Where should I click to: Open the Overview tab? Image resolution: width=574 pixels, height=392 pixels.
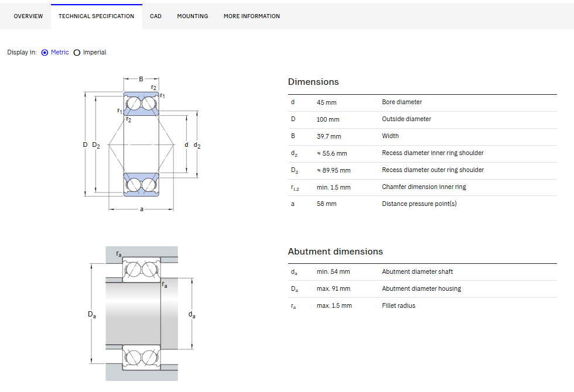(28, 16)
